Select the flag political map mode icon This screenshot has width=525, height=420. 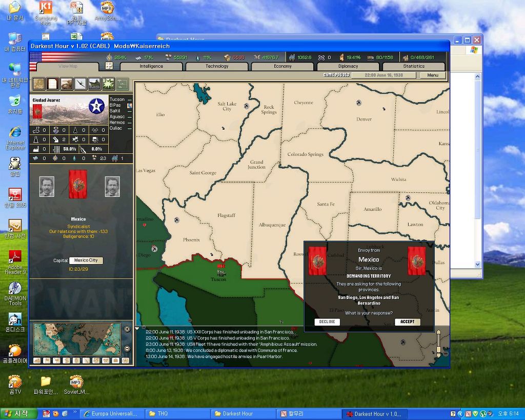click(x=47, y=361)
